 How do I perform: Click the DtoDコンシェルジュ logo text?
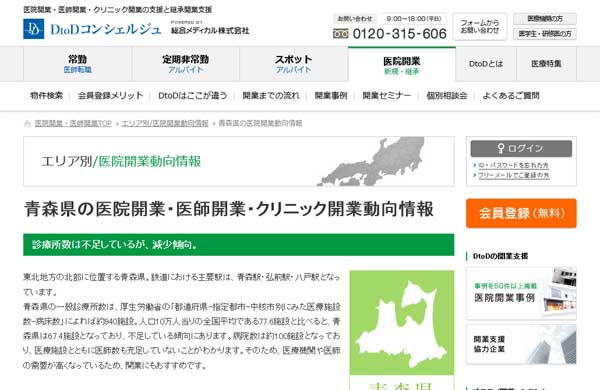click(x=106, y=29)
